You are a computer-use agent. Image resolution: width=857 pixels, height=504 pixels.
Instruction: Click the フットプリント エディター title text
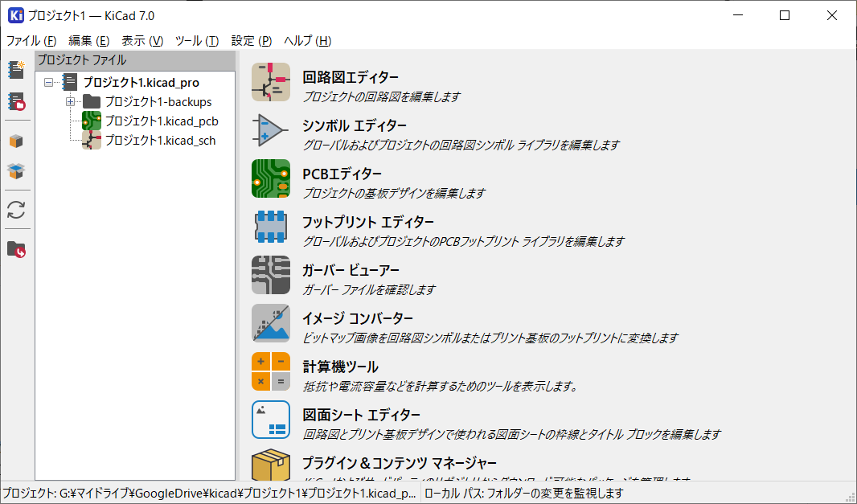click(368, 222)
